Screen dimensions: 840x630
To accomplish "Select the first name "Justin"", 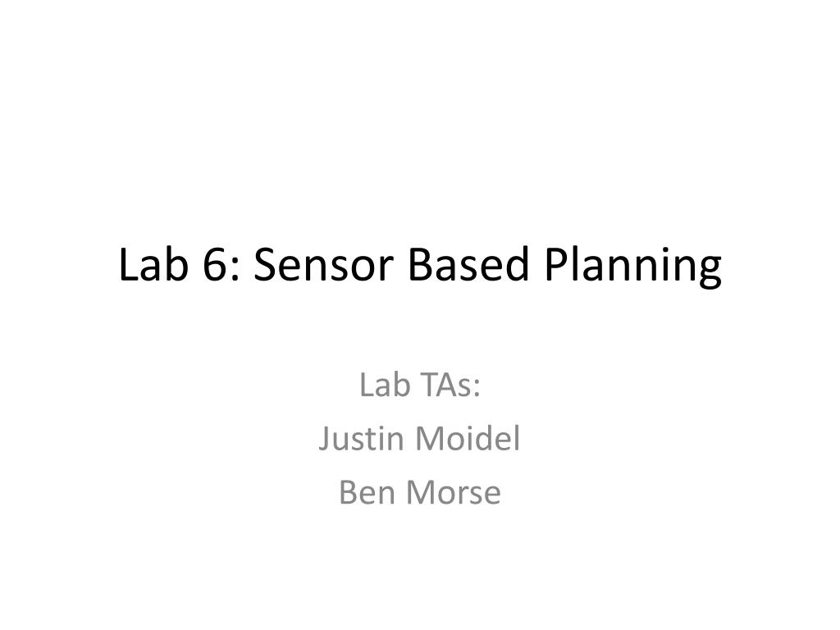I will (x=361, y=440).
